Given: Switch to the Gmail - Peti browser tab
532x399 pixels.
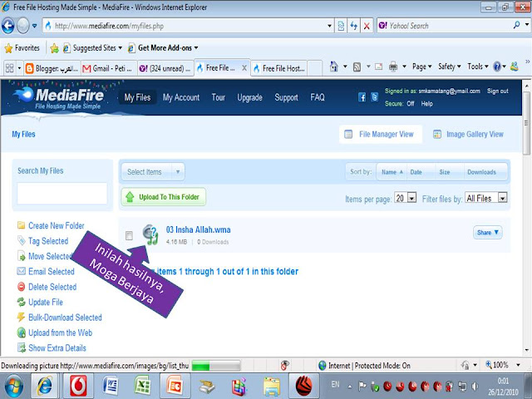Looking at the screenshot, I should [x=109, y=68].
